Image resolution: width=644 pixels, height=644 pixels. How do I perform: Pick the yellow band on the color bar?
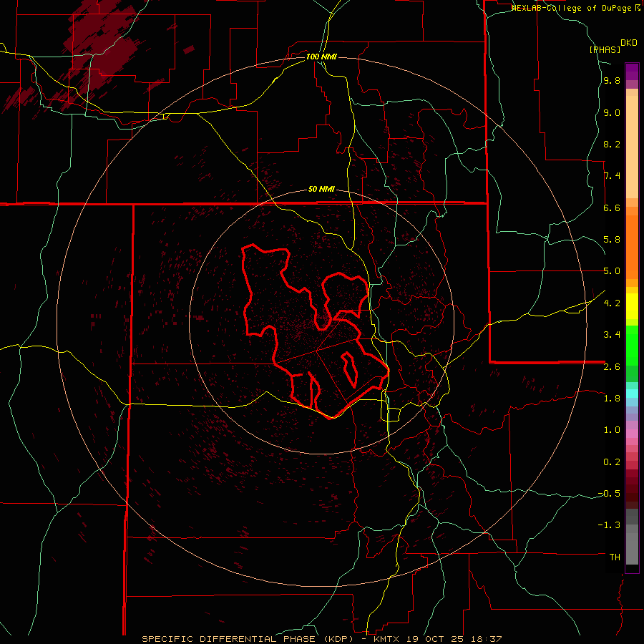click(x=632, y=306)
